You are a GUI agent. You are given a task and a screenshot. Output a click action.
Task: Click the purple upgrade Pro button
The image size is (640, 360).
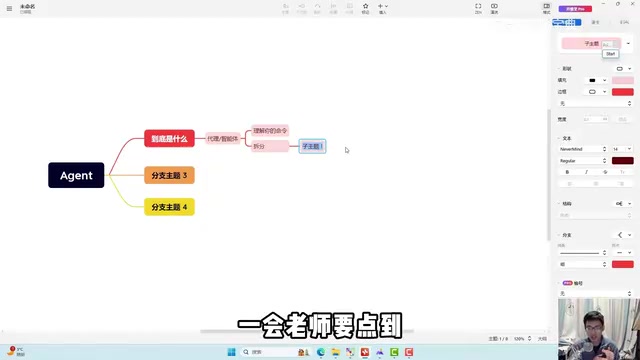(575, 9)
